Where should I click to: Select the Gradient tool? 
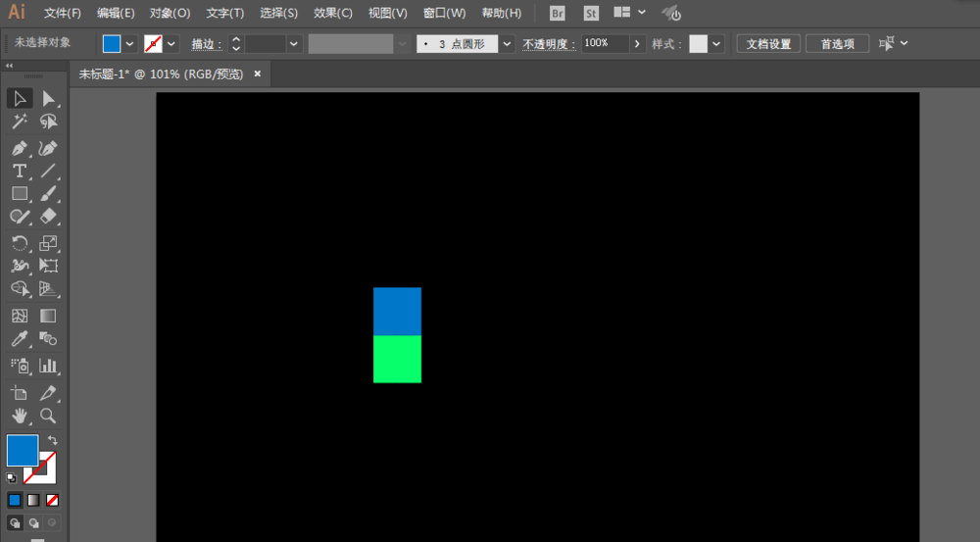pos(48,316)
